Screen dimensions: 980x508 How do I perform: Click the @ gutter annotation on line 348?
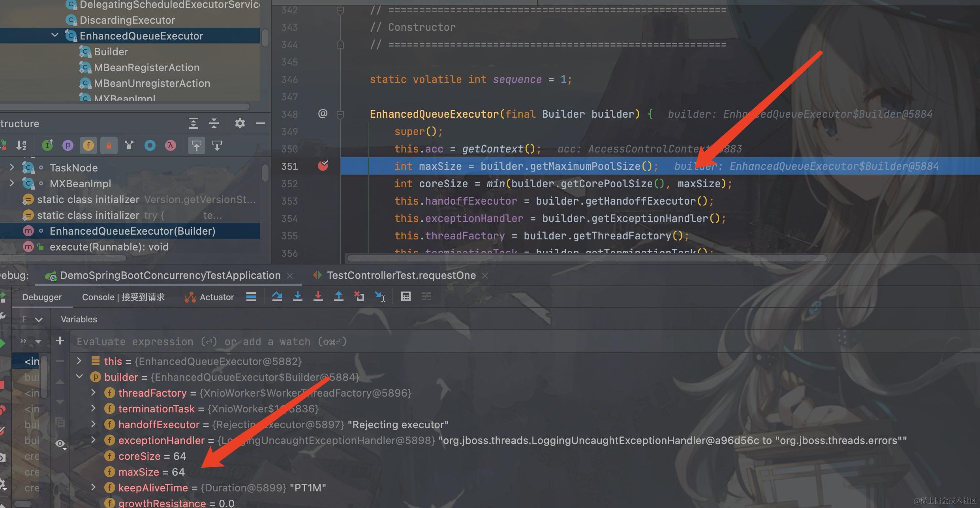coord(323,114)
